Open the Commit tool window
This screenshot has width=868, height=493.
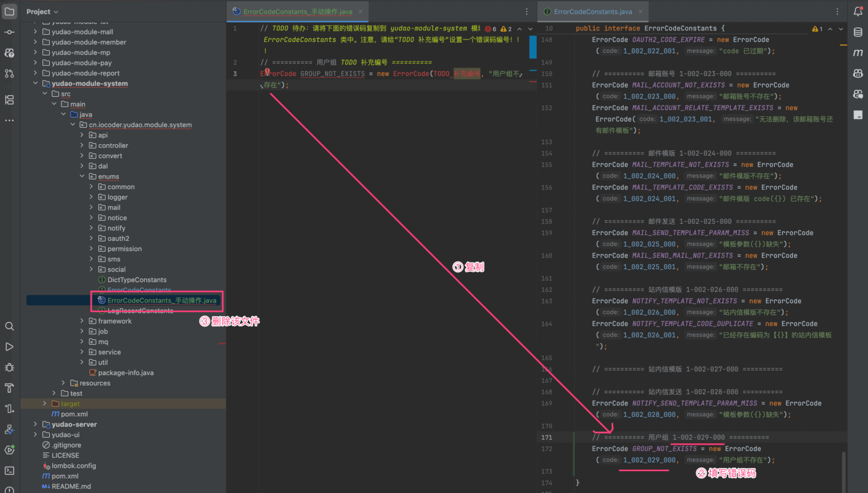(9, 32)
